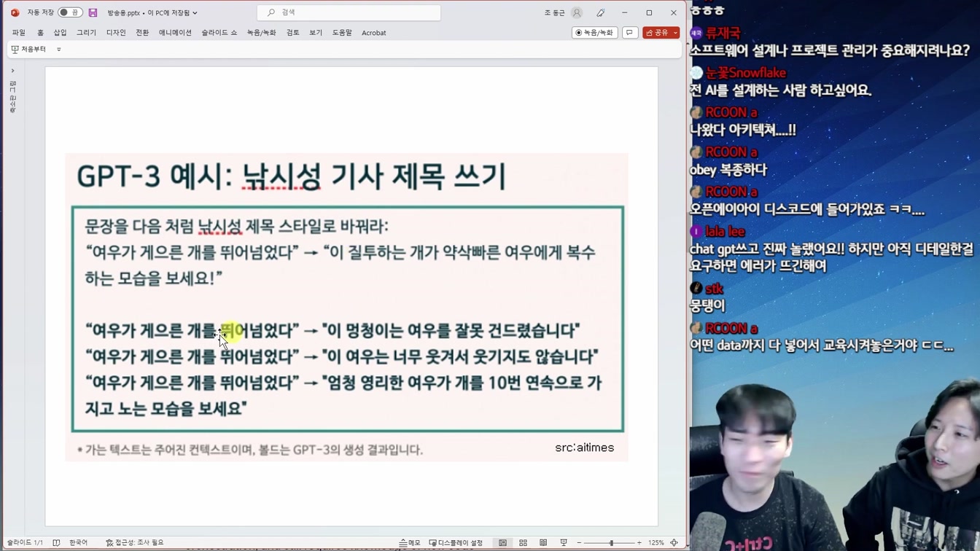
Task: Open the 파일 menu
Action: tap(19, 33)
